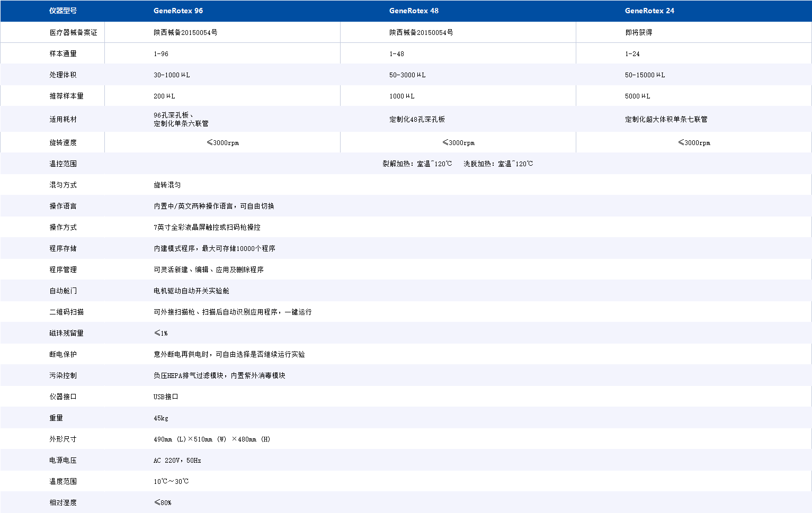
Task: Click the '旋转速度' row label
Action: [x=63, y=142]
